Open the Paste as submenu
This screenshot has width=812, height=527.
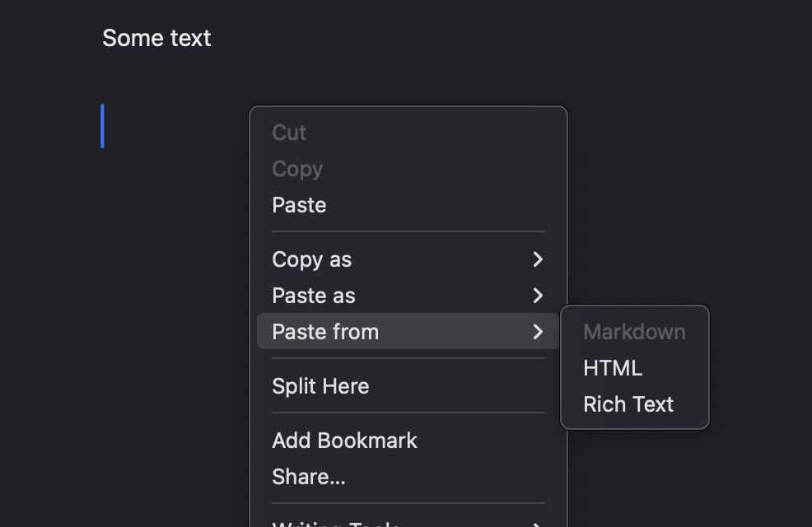[314, 296]
